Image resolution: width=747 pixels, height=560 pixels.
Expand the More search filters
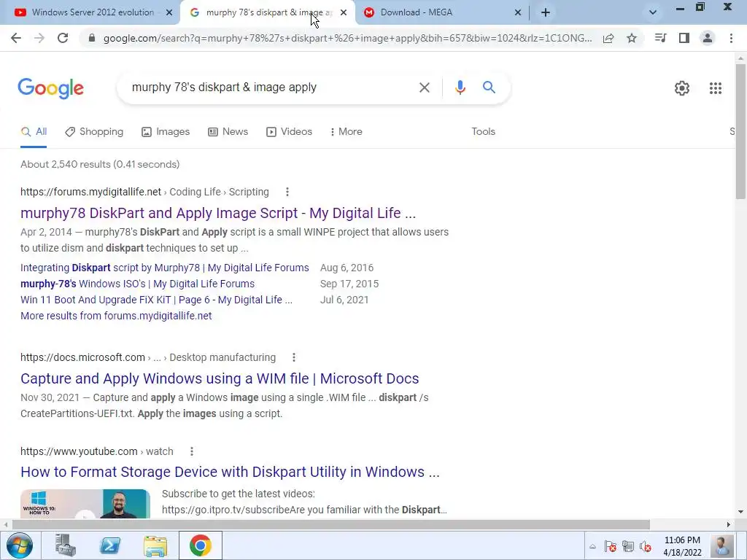coord(347,131)
